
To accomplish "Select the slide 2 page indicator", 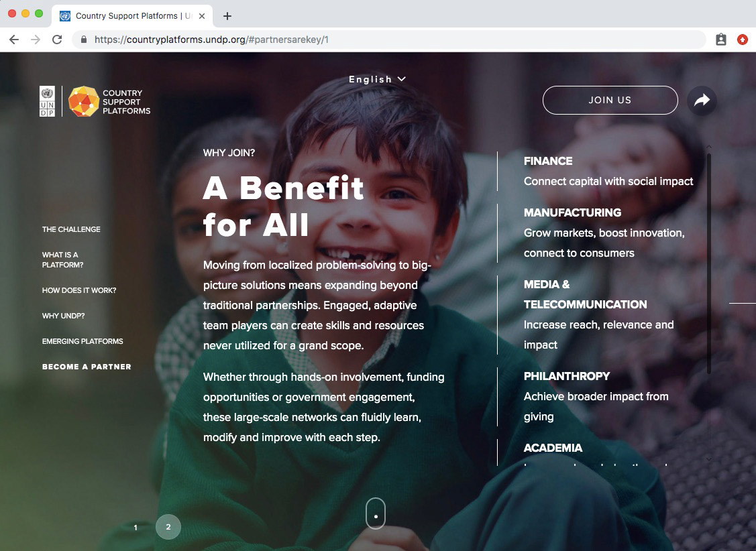I will (x=168, y=527).
